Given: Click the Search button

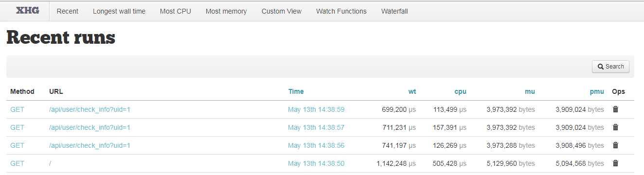Looking at the screenshot, I should click(610, 67).
